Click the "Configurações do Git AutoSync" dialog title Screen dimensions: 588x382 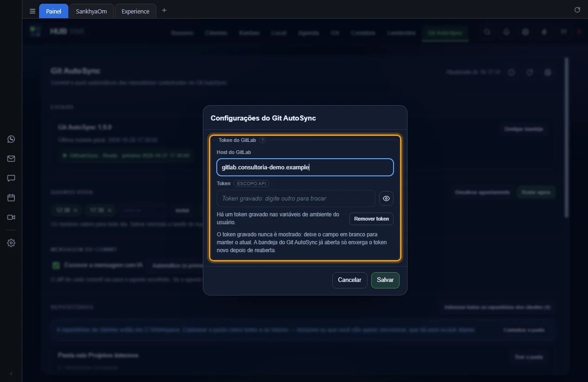pyautogui.click(x=263, y=118)
